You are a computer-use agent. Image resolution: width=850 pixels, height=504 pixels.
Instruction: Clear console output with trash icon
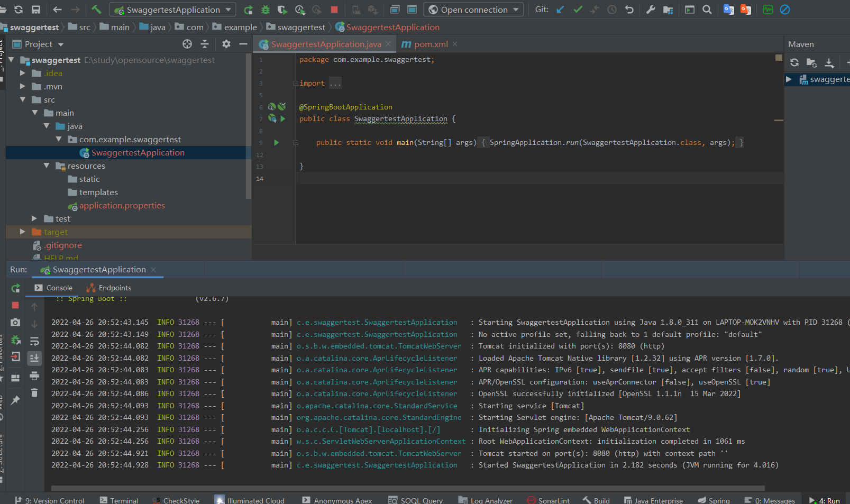point(34,392)
